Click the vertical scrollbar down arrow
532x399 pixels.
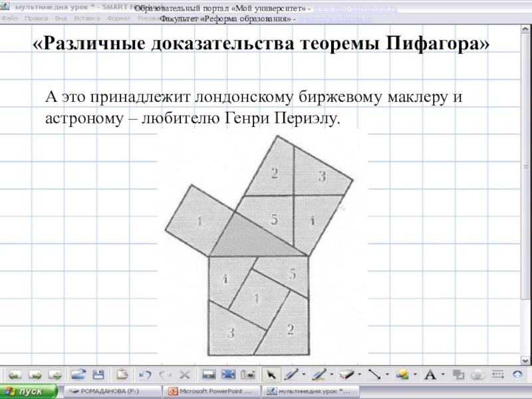coord(525,360)
